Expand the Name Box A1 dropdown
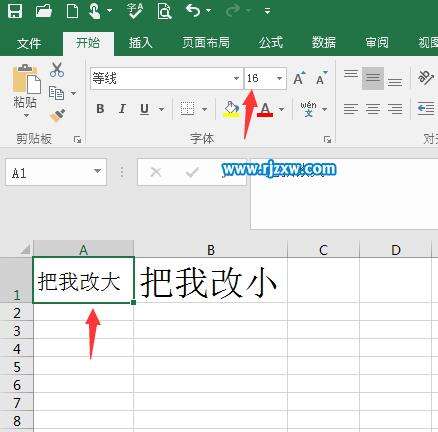This screenshot has height=432, width=438. pyautogui.click(x=97, y=171)
